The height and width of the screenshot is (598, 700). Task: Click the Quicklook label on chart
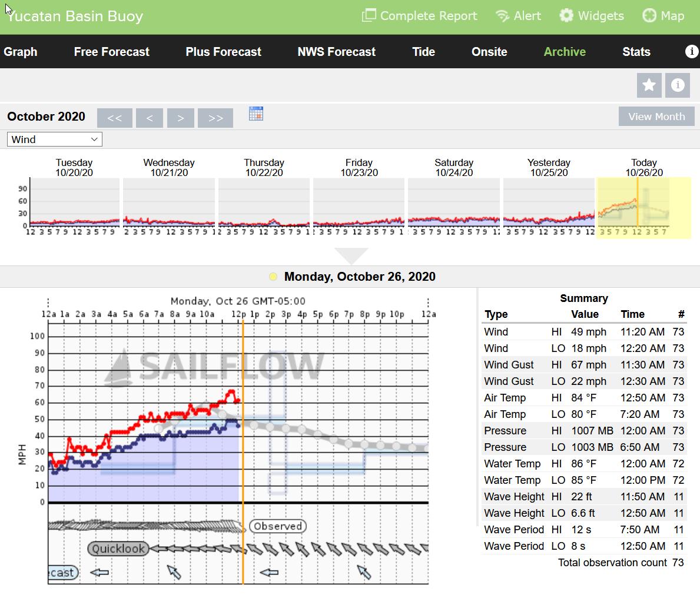click(x=118, y=549)
